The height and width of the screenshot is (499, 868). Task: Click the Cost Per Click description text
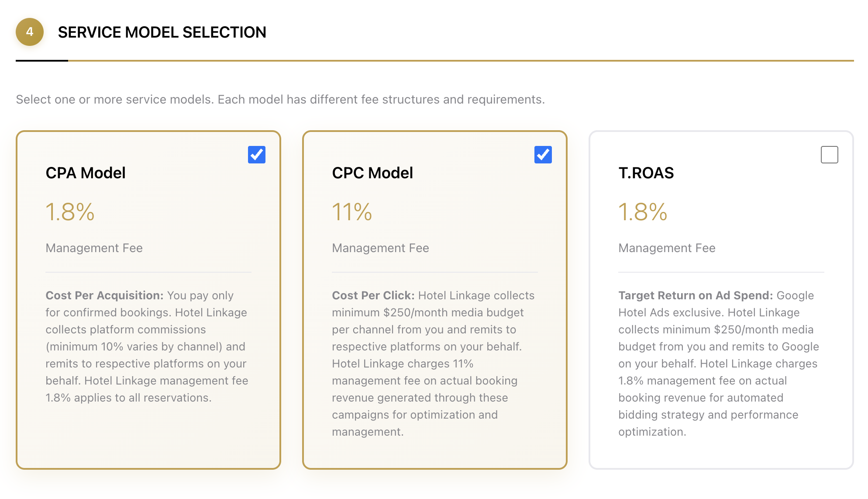(x=433, y=364)
